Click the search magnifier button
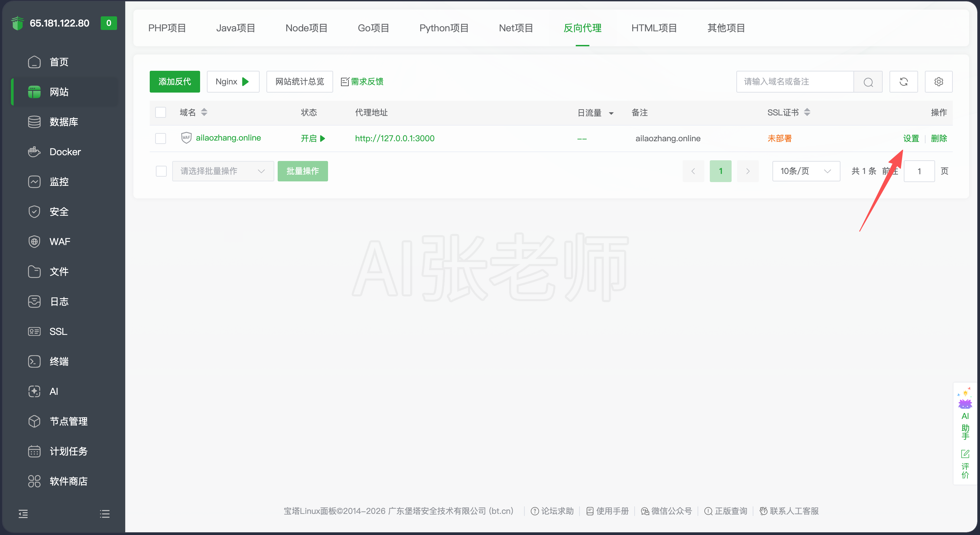 (868, 82)
